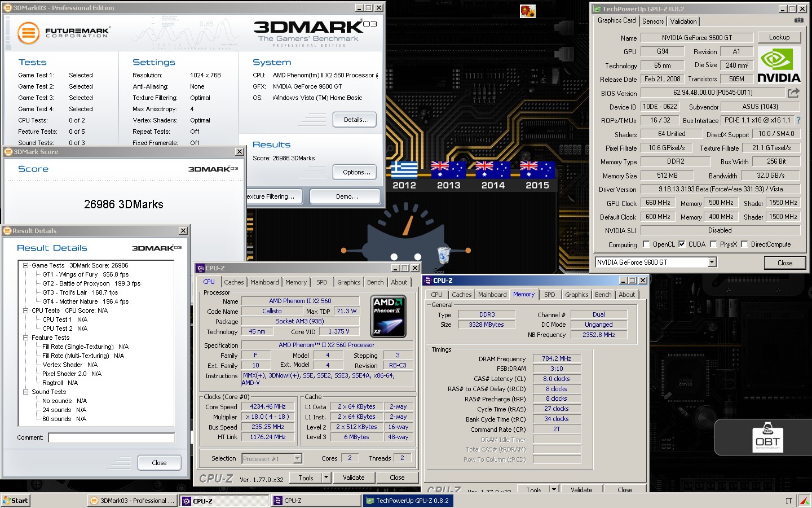Click the memory CPU-Z window title icon
812x508 pixels.
428,281
